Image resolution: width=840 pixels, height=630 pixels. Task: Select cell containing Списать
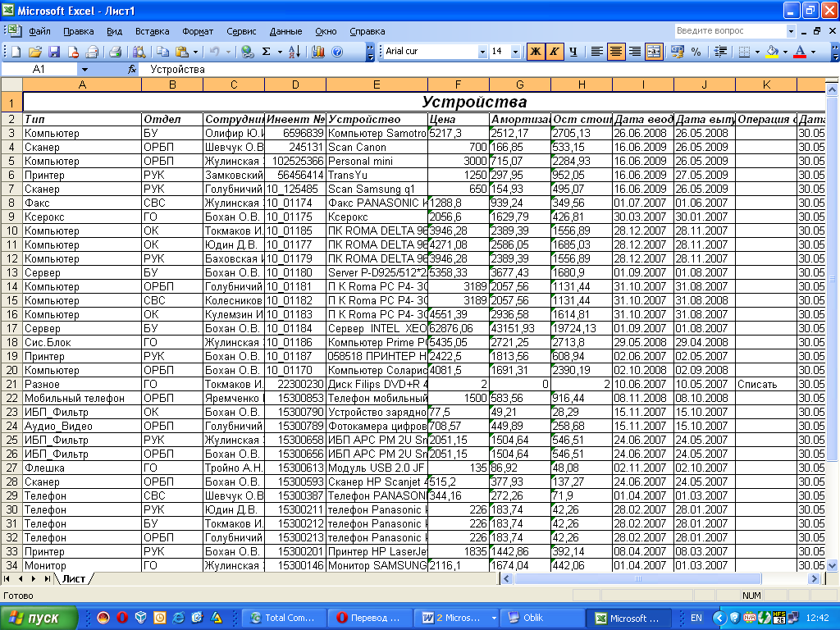coord(766,384)
